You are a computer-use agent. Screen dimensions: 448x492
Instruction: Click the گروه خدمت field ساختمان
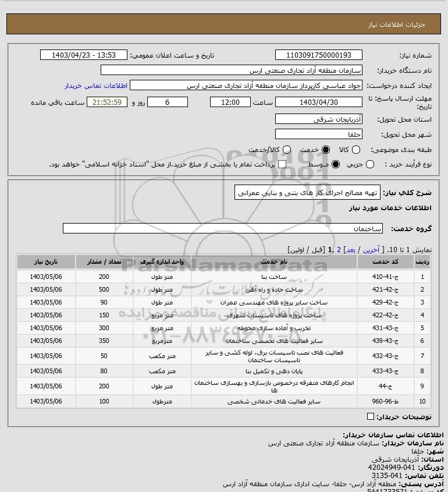click(223, 228)
